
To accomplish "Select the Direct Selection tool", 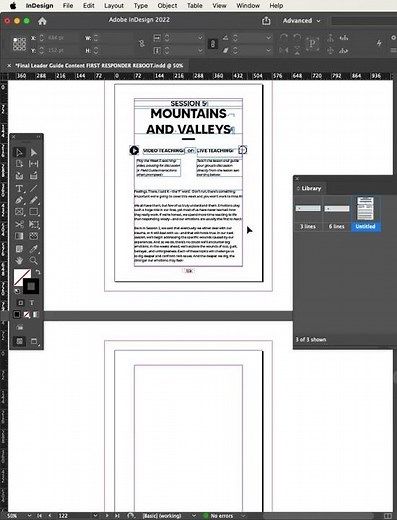I will (34, 152).
